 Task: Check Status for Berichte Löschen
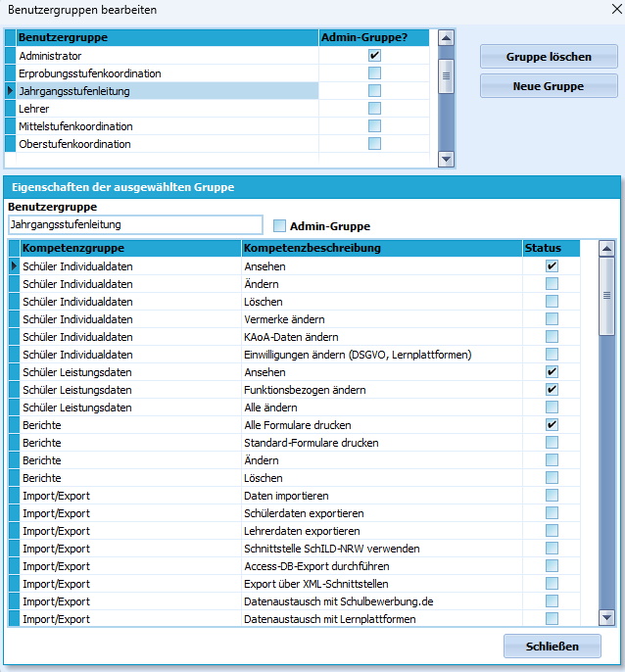coord(552,477)
